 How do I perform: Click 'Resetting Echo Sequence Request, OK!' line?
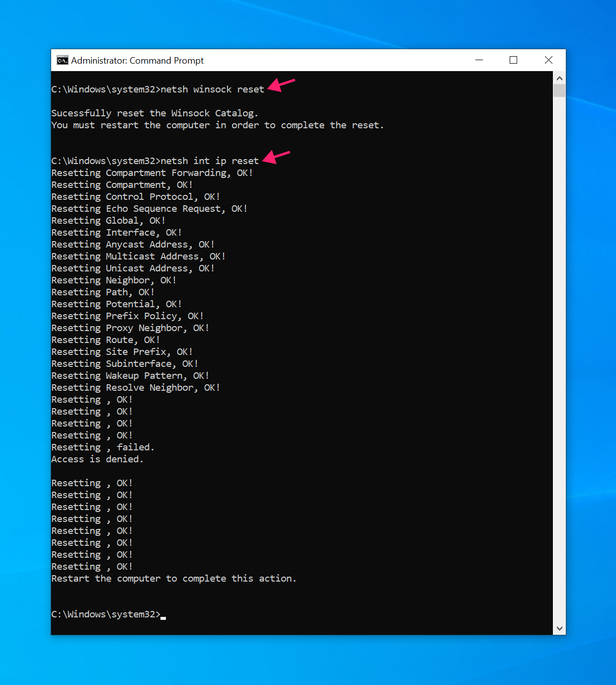150,209
